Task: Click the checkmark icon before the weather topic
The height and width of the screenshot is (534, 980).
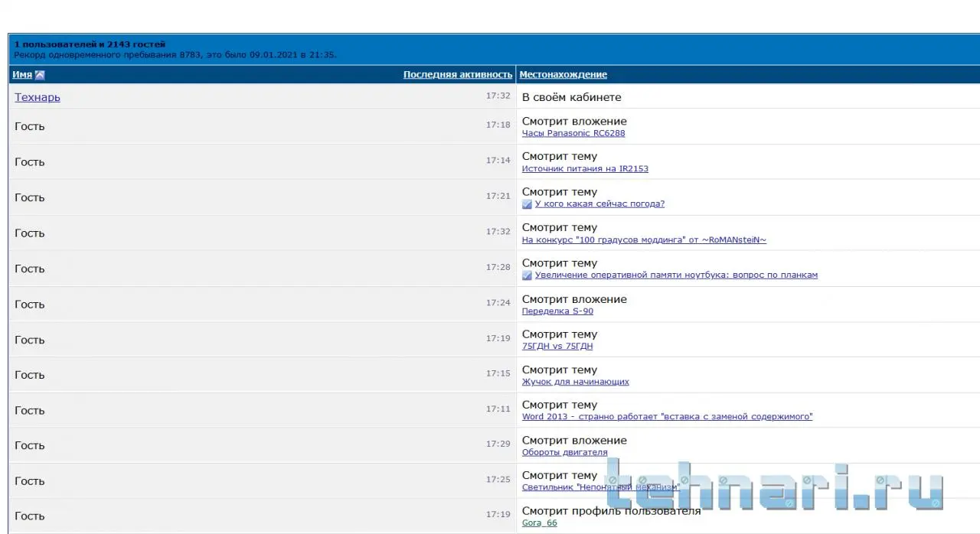Action: pos(527,204)
